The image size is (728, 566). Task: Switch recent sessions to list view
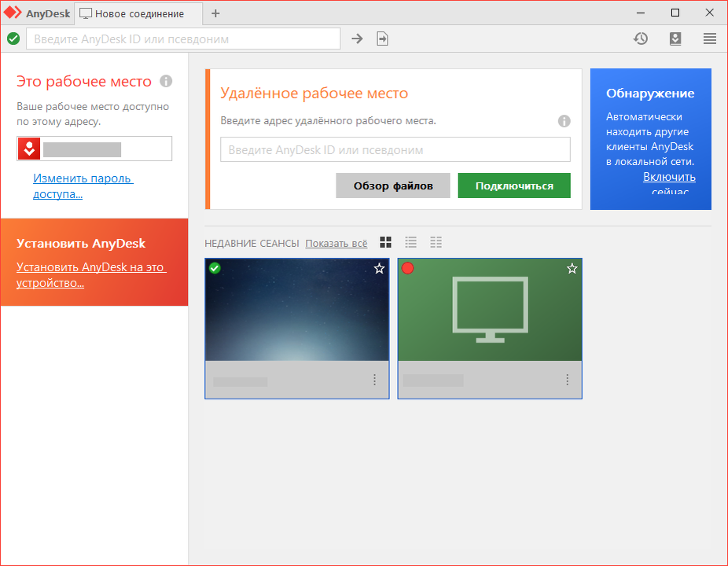(410, 242)
